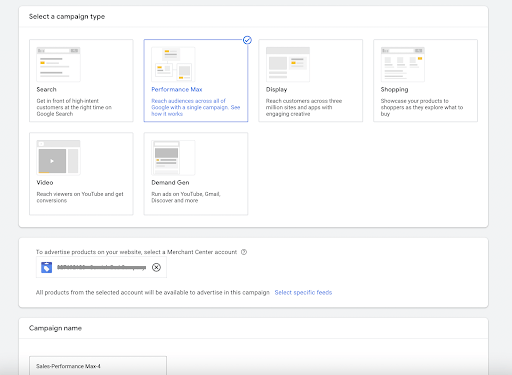Pick the Shopping campaign type illustration
Viewport: 512px width, 375px height.
tap(403, 64)
